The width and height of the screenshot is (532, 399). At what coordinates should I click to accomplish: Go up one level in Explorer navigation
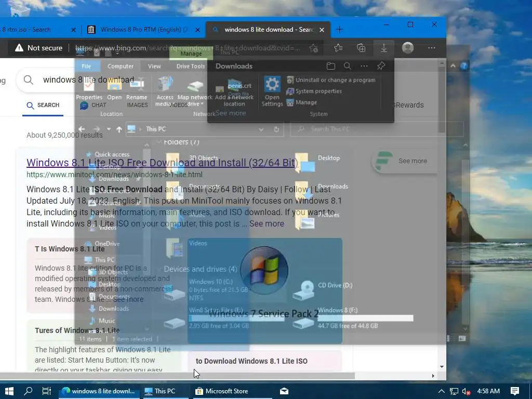click(119, 129)
